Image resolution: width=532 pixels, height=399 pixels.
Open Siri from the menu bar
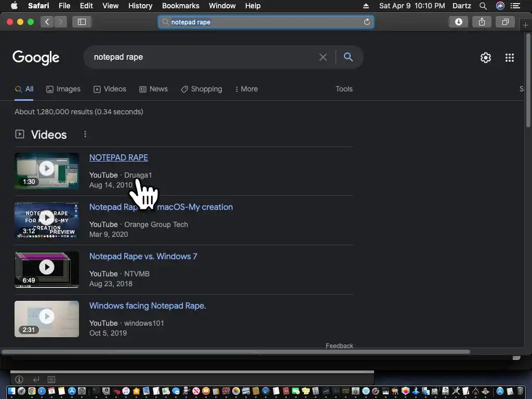[500, 6]
